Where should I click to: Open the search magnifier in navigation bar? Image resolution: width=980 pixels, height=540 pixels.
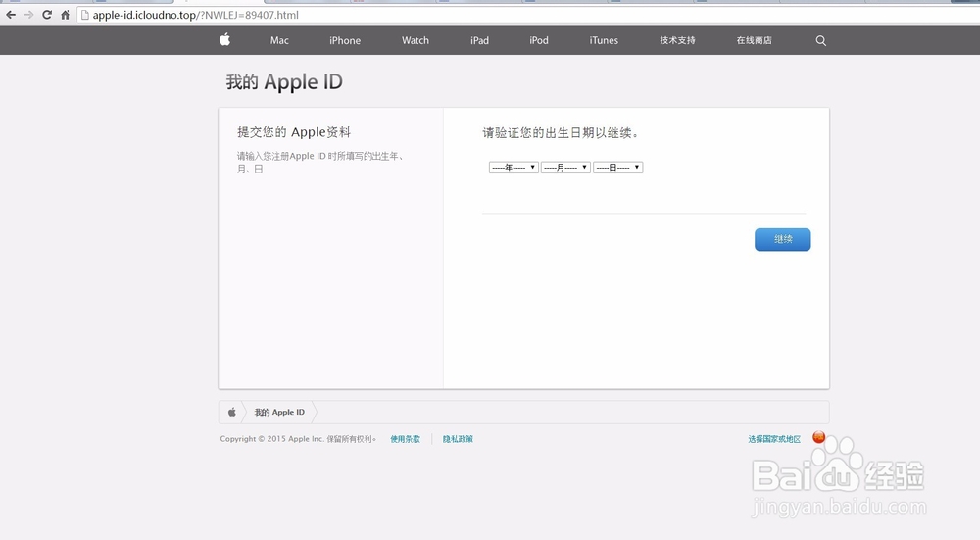pyautogui.click(x=820, y=40)
